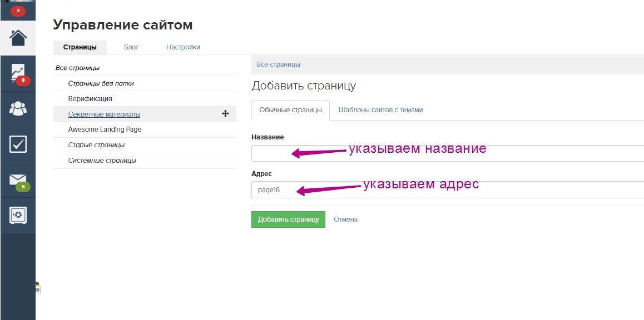
Task: Click the Все страницы breadcrumb link
Action: (x=278, y=64)
